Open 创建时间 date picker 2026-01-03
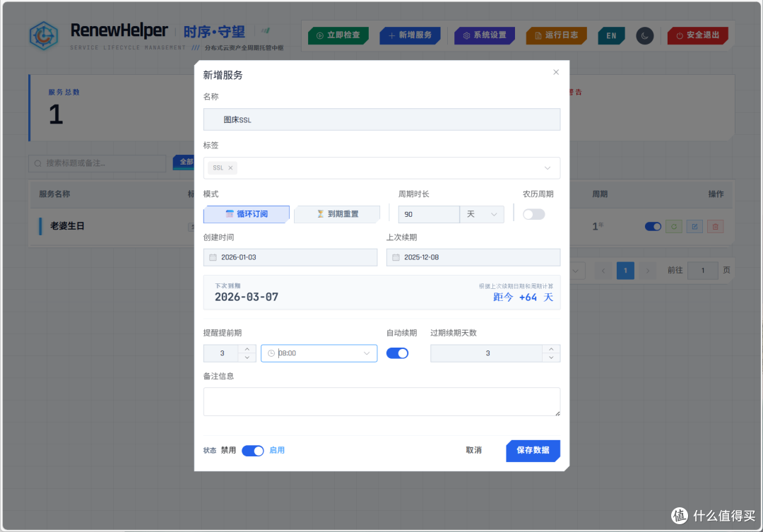This screenshot has width=763, height=532. 290,257
